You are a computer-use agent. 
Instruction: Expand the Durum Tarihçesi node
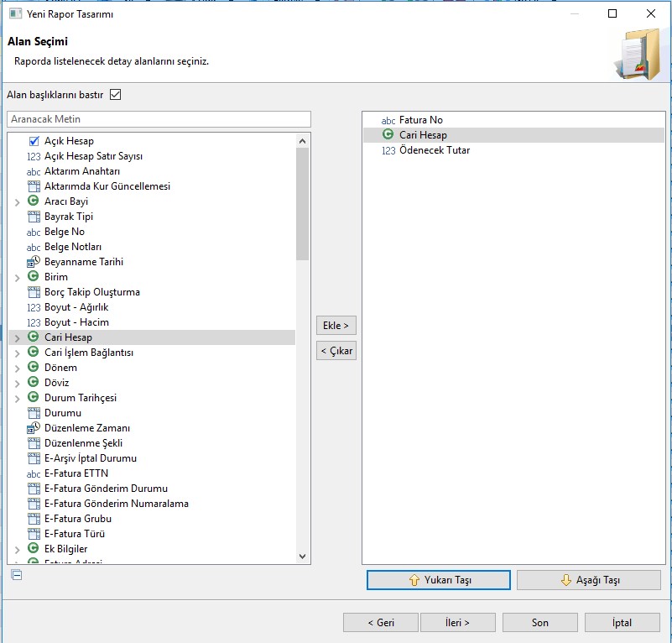(18, 398)
